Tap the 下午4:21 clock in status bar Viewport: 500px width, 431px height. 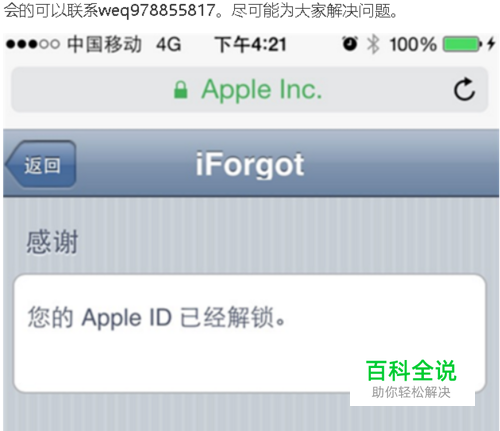coord(251,44)
